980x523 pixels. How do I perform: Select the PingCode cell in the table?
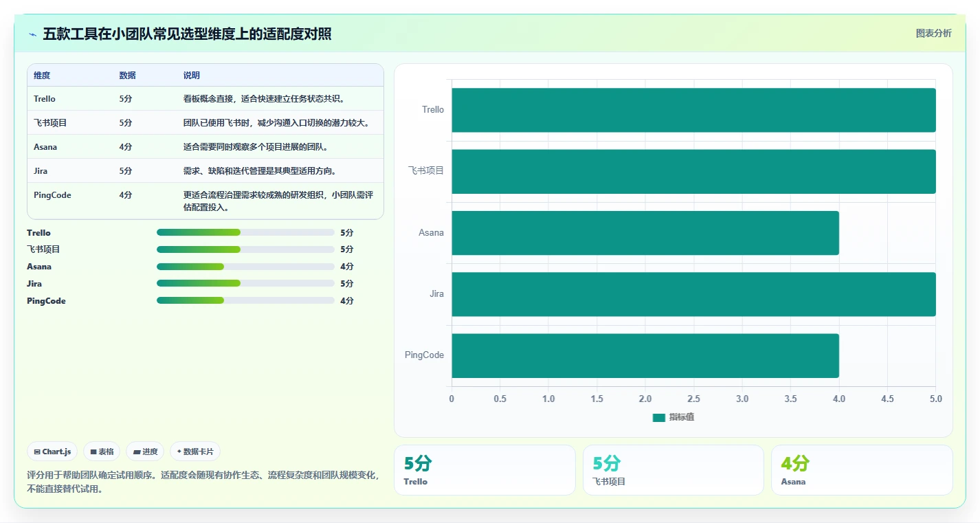[x=52, y=195]
